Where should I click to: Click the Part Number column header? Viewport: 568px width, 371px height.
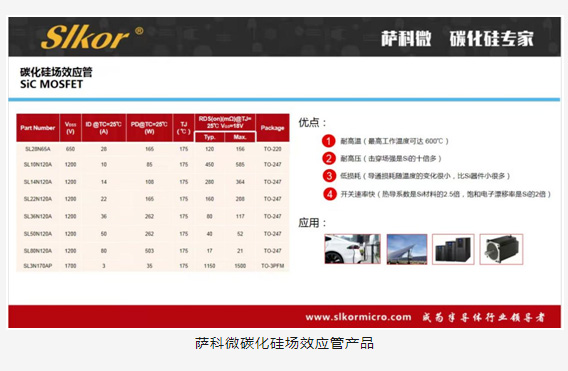coord(38,128)
